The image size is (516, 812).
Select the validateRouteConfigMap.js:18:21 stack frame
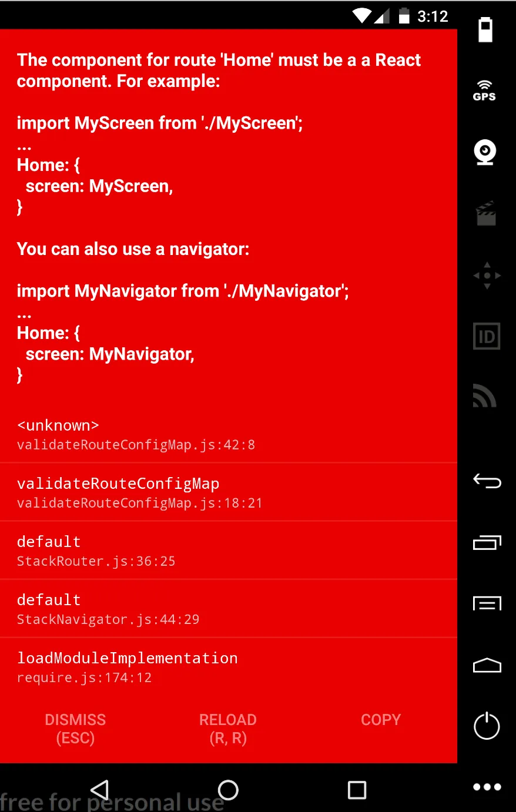[229, 492]
